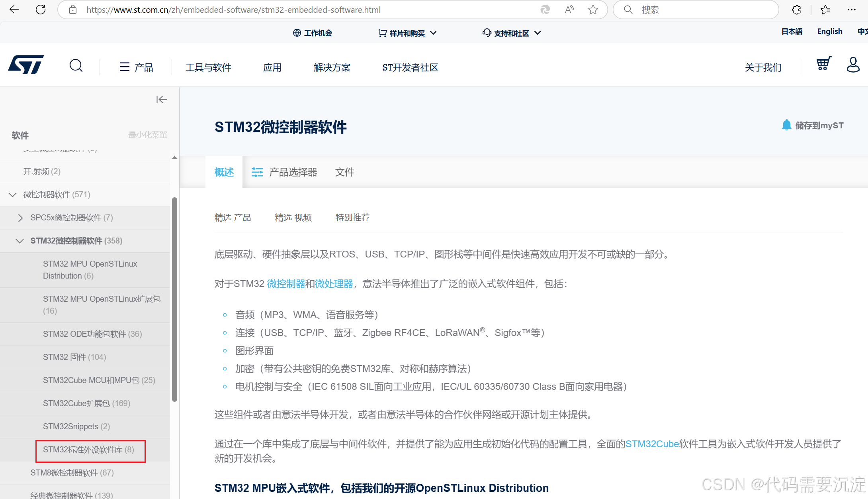Click the user account profile icon

(x=853, y=65)
